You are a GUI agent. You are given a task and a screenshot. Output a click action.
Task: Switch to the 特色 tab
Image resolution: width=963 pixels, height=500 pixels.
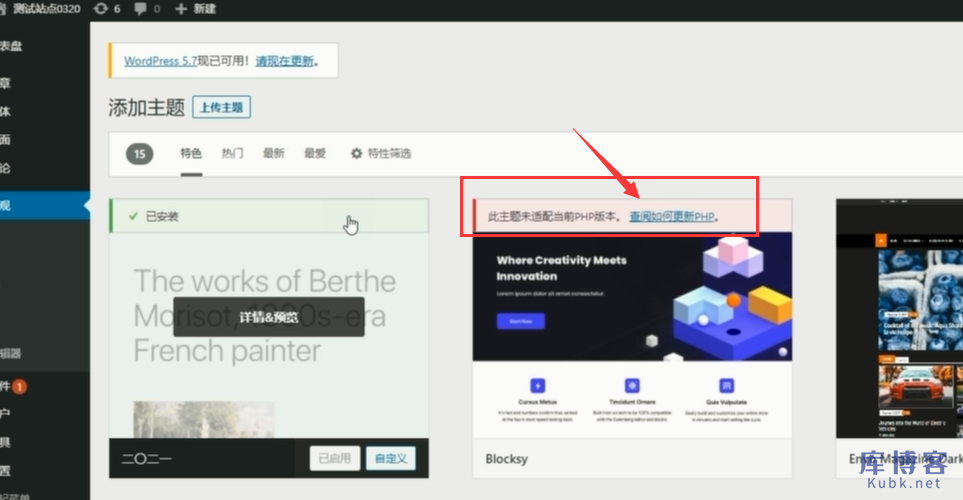coord(191,154)
